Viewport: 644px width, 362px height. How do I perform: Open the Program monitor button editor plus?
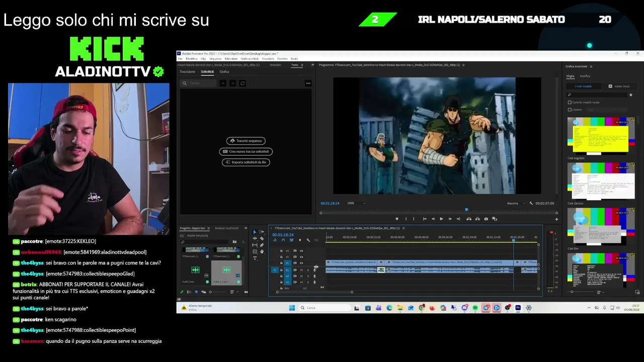click(556, 219)
